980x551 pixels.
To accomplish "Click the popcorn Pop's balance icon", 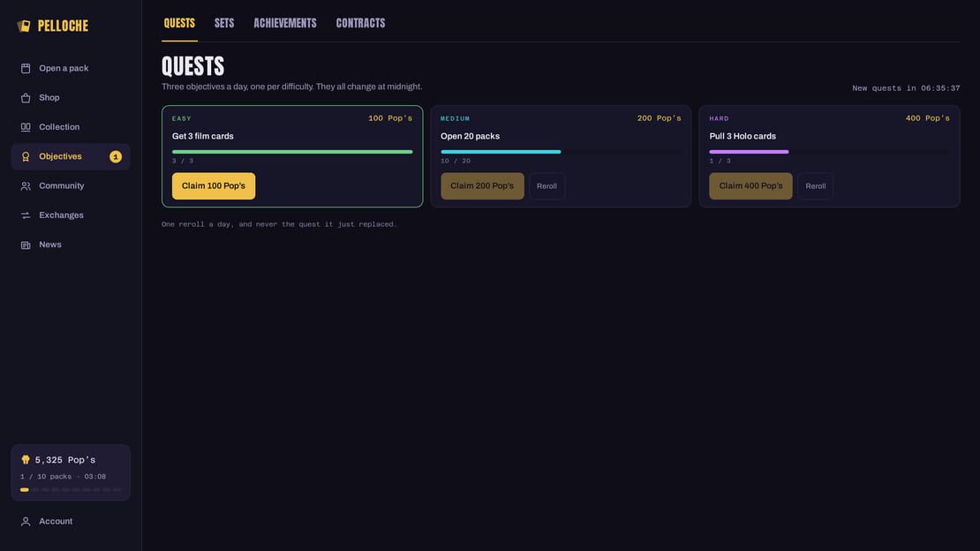I will point(26,460).
